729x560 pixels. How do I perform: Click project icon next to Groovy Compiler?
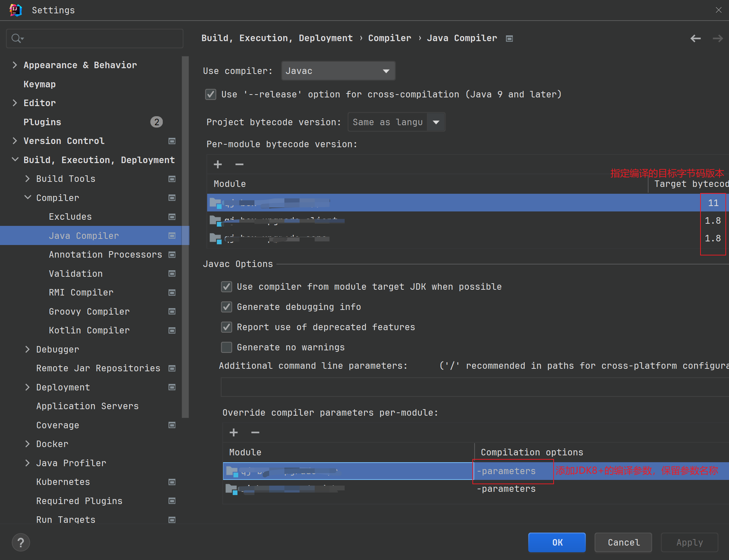tap(172, 311)
